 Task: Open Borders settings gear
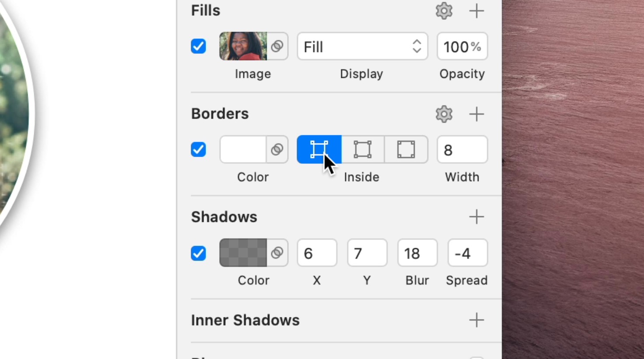click(444, 114)
